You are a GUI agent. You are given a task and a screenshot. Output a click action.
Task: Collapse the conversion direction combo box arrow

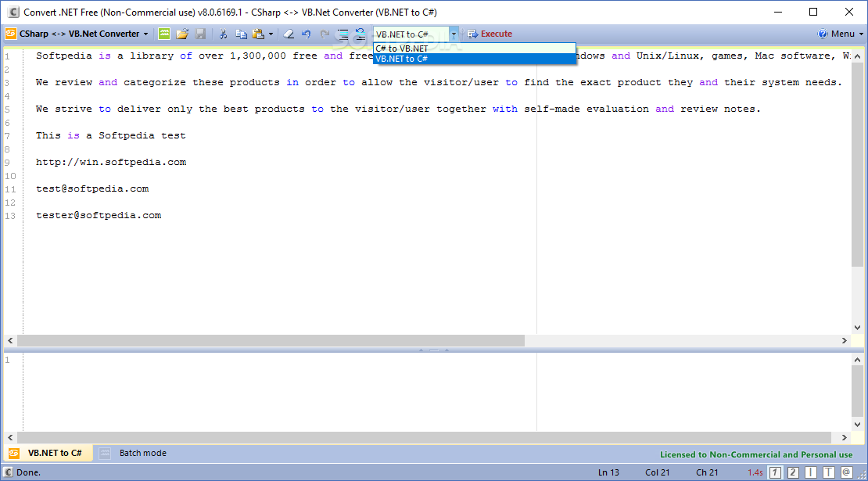coord(454,34)
